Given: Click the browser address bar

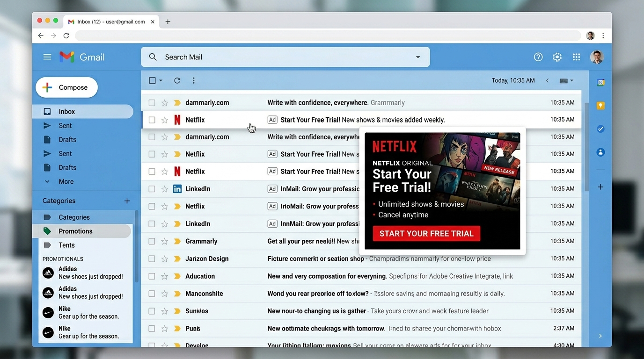Looking at the screenshot, I should [x=328, y=36].
